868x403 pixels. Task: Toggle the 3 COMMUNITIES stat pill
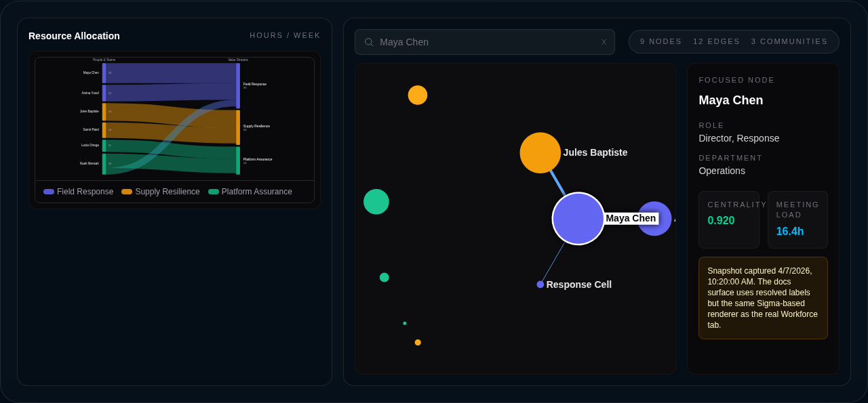(x=789, y=41)
